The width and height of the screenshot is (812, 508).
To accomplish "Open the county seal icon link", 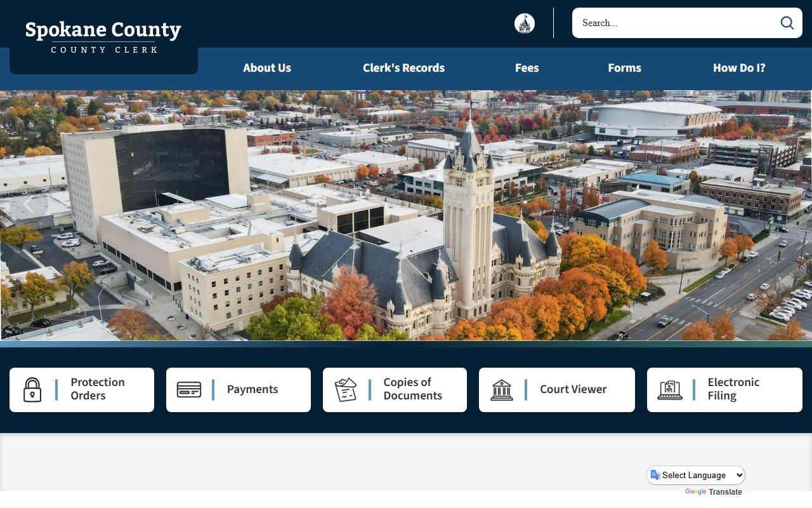I will (x=525, y=23).
